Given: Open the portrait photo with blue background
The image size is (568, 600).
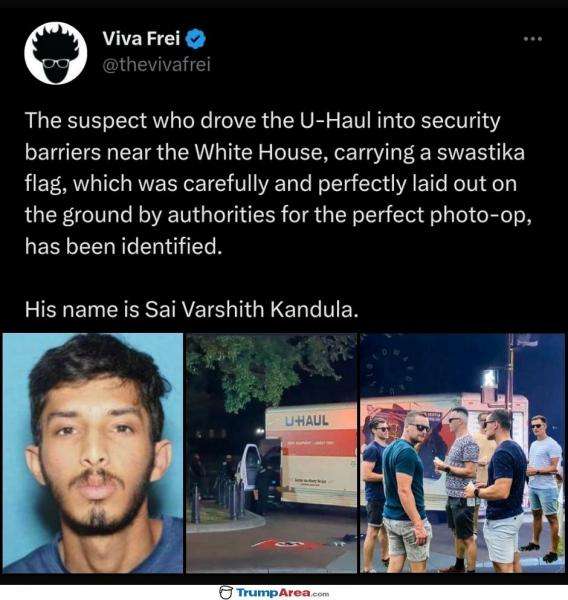Looking at the screenshot, I should [93, 453].
